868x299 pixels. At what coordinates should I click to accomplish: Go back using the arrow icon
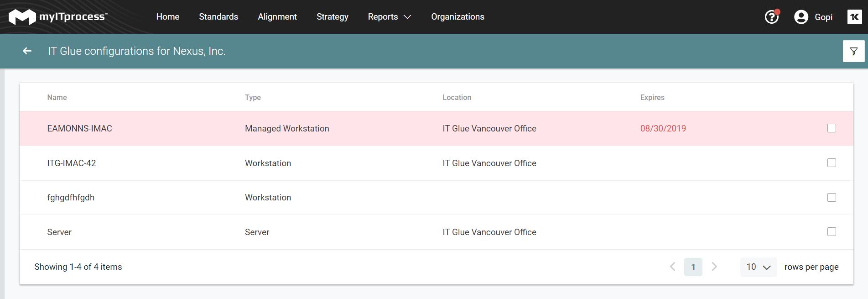point(27,51)
